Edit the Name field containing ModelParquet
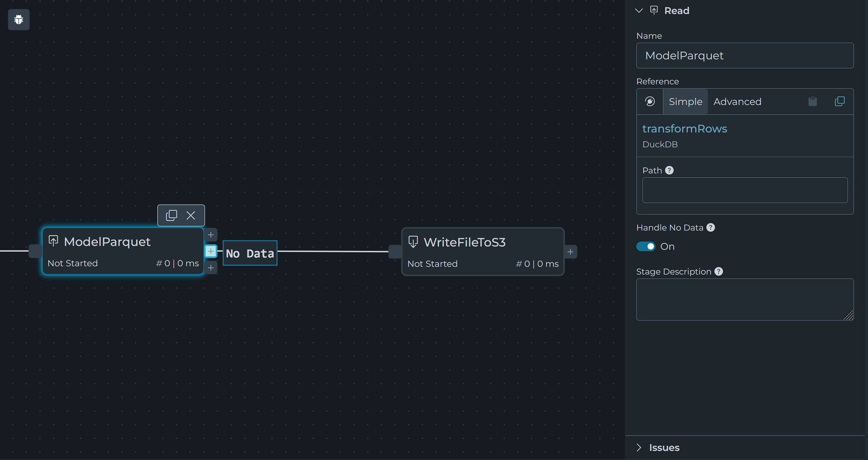Image resolution: width=868 pixels, height=460 pixels. tap(745, 56)
